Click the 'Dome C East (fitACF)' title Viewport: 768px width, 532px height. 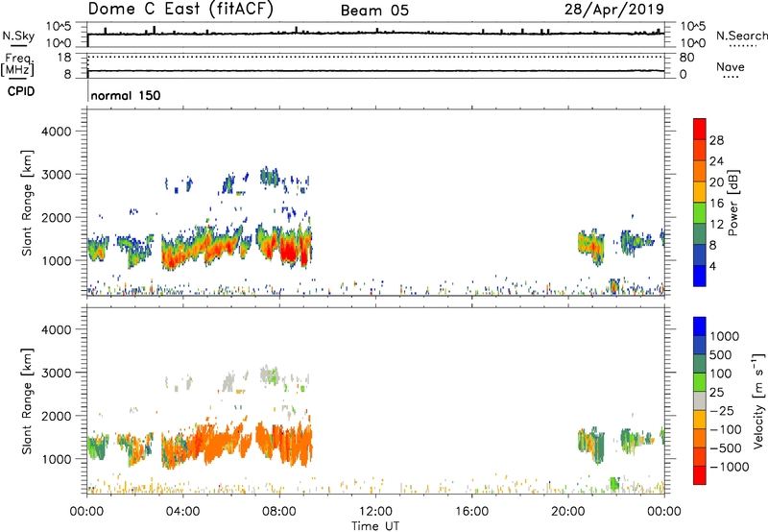[x=180, y=10]
